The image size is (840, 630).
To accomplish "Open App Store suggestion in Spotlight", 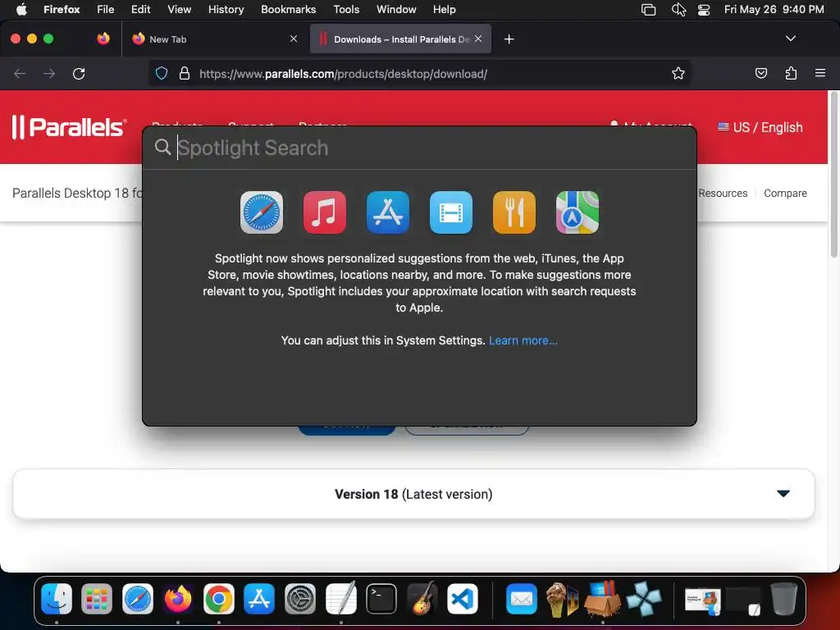I will (x=388, y=212).
